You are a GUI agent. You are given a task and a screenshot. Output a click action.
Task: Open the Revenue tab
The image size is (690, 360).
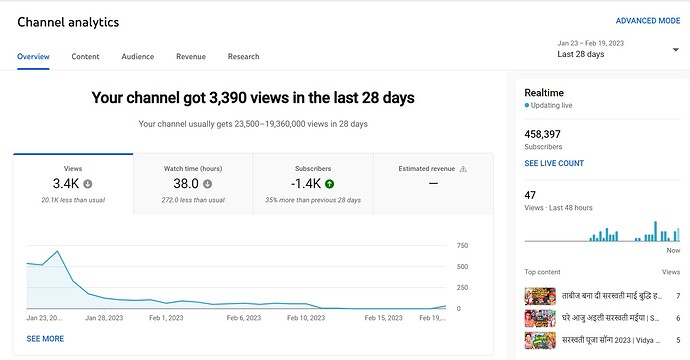pyautogui.click(x=191, y=56)
